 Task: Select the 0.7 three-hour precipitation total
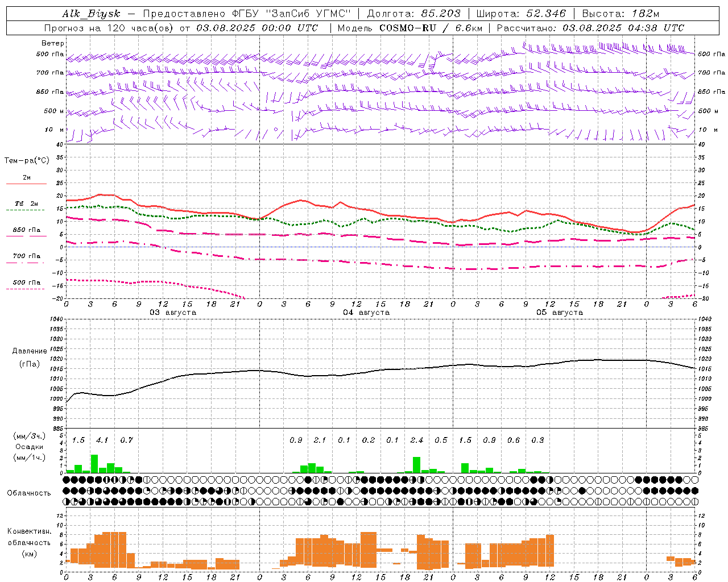[126, 440]
